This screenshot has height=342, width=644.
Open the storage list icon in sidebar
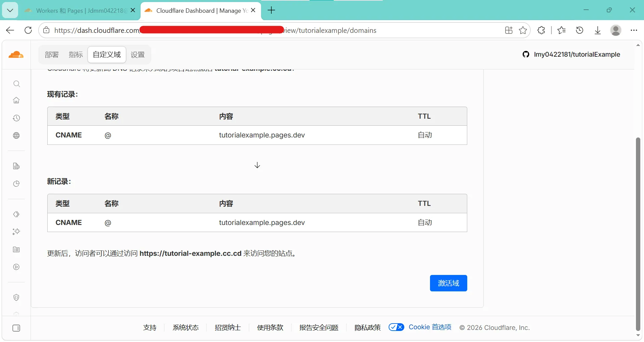[x=16, y=249]
